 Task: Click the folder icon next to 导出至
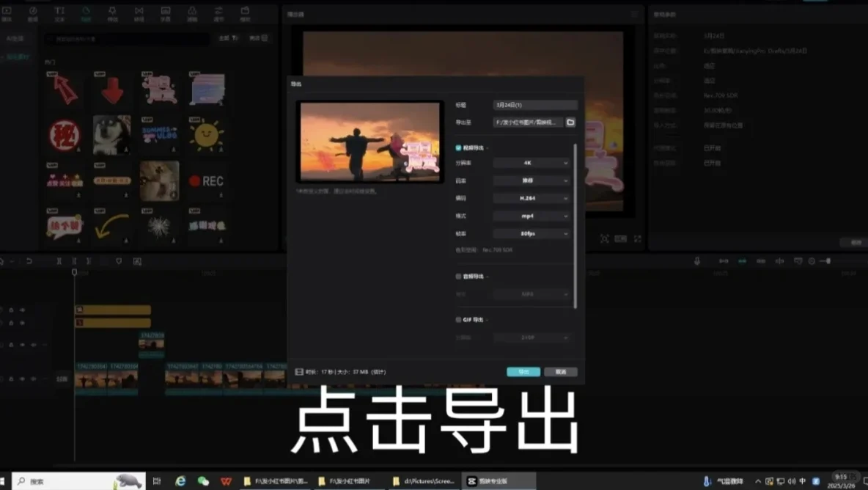[570, 122]
